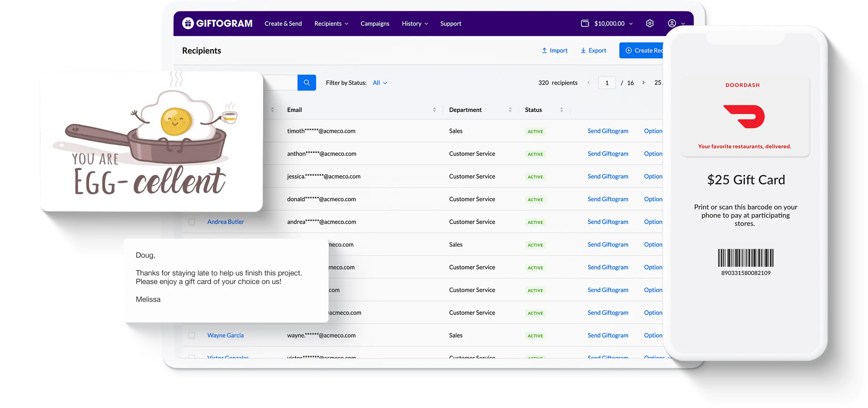This screenshot has width=868, height=408.
Task: Check the Andrea Butler row checkbox
Action: [192, 222]
